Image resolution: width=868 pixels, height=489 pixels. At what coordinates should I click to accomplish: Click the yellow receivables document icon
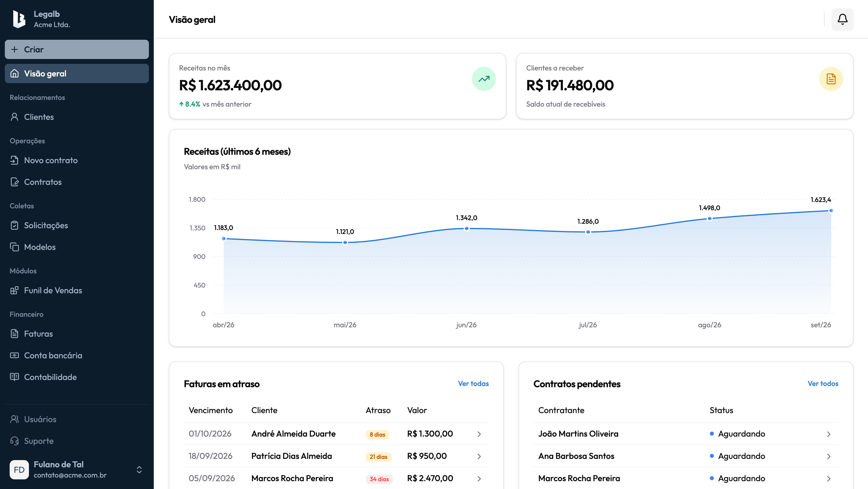831,79
